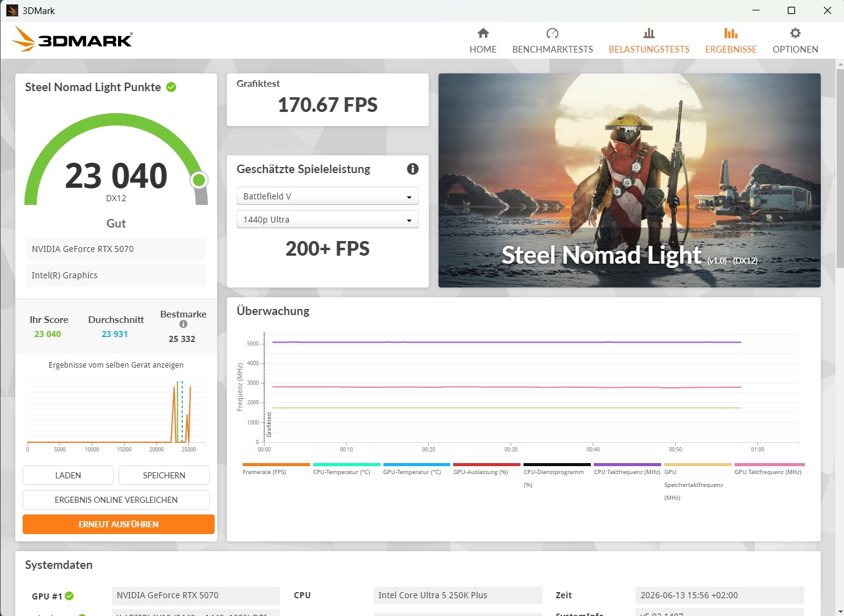
Task: Click the Systemdaten NVIDIA GeForce RTX 5070 field
Action: 196,595
